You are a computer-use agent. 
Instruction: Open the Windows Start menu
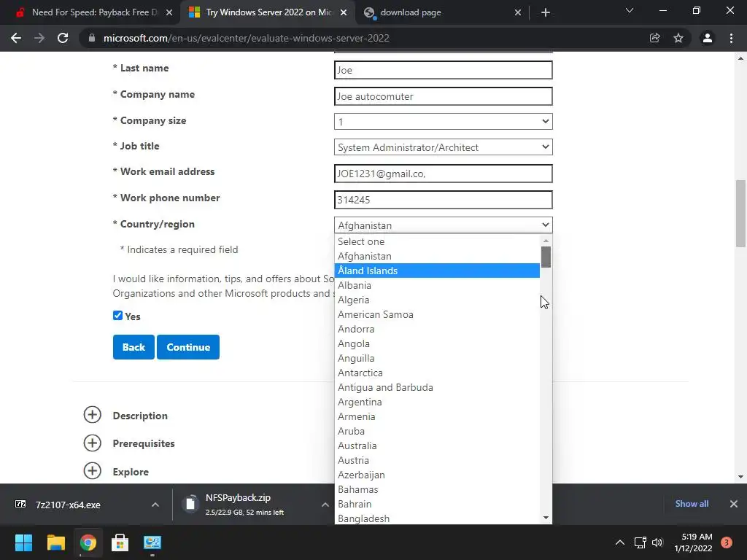coord(23,542)
